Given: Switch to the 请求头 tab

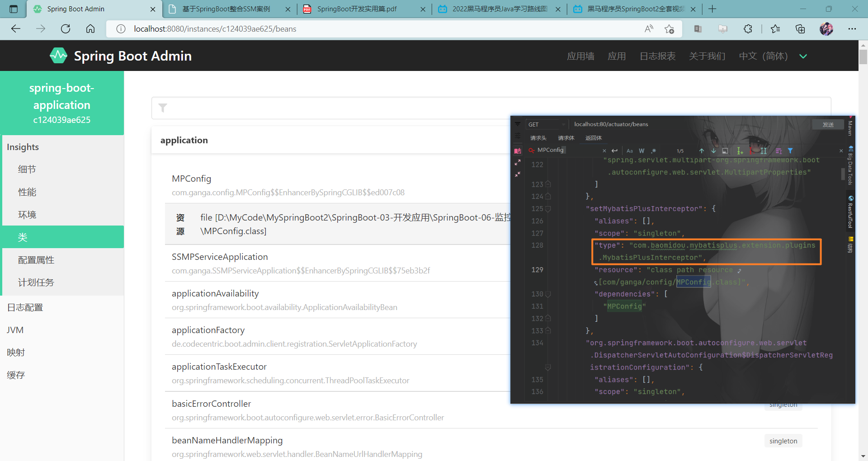Looking at the screenshot, I should (x=538, y=138).
